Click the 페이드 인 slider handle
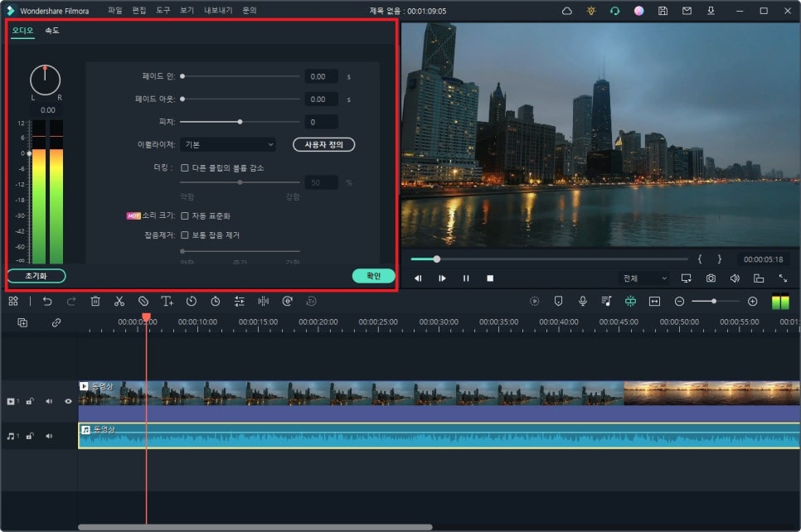This screenshot has width=801, height=532. tap(182, 76)
